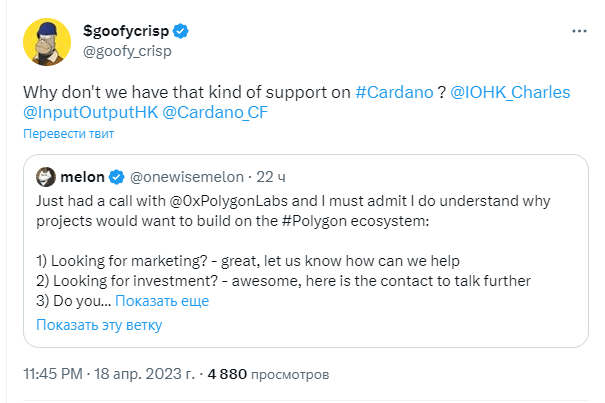Open quoted tweet body text

point(293,251)
